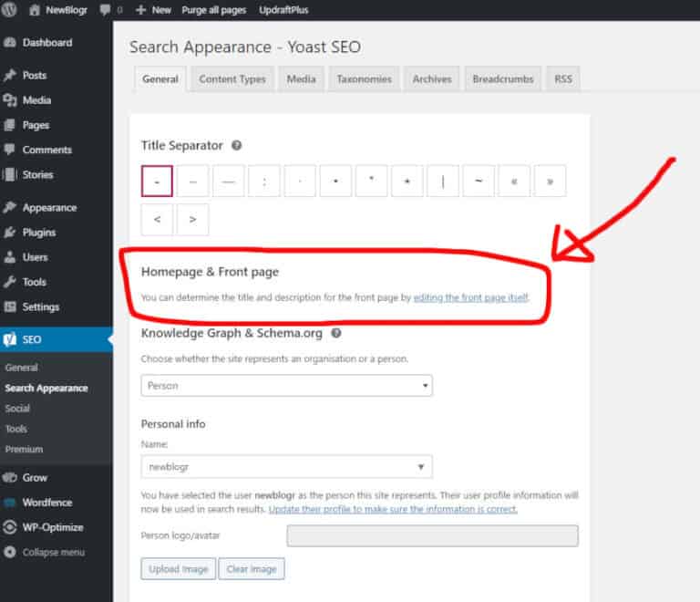Switch to the RSS tab
Screen dimensions: 700x602
point(563,79)
